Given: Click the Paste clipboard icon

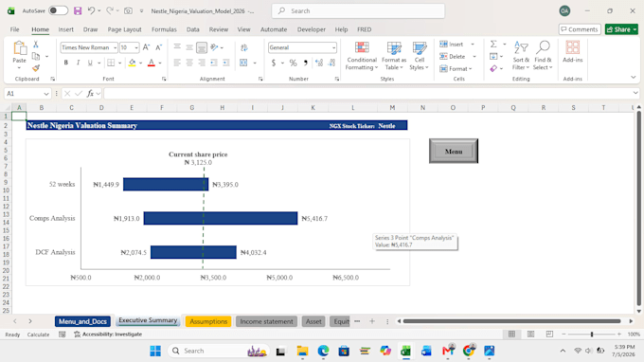Looking at the screenshot, I should pyautogui.click(x=19, y=48).
